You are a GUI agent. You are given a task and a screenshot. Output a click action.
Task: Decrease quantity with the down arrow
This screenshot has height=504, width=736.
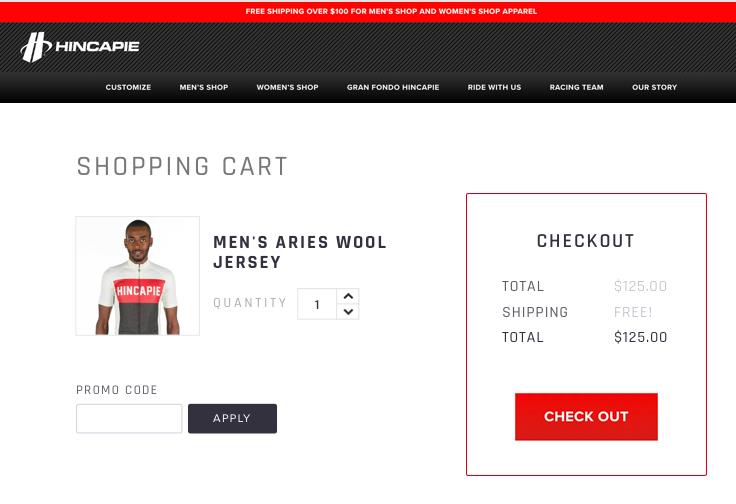pos(348,312)
